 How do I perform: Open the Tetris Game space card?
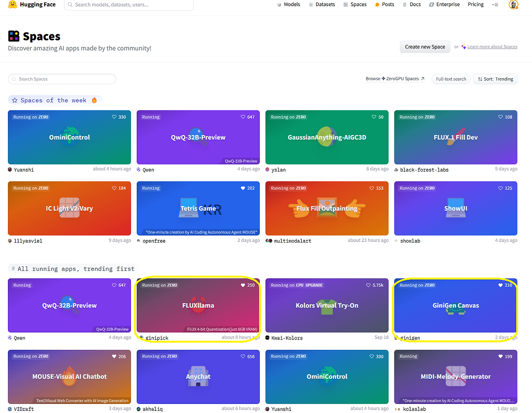[198, 208]
